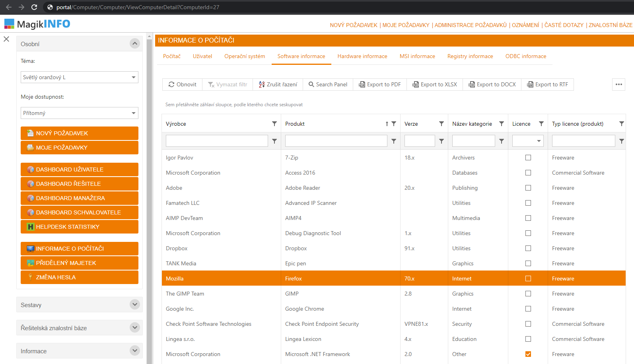Switch to the Hardware informace tab
634x364 pixels.
click(362, 56)
